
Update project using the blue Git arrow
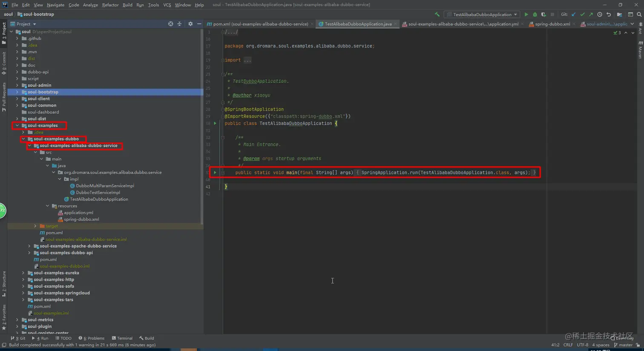click(574, 14)
